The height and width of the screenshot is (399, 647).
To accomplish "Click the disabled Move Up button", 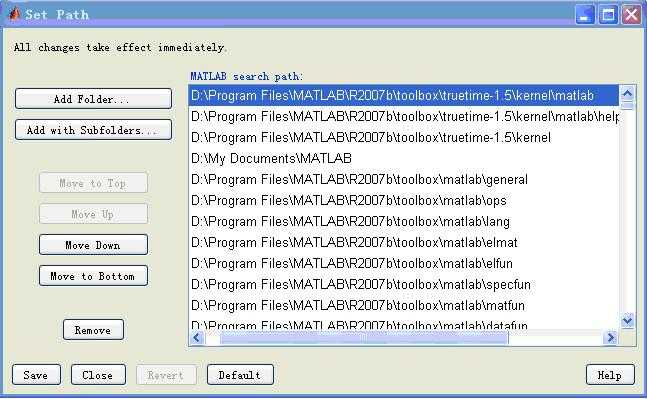I will (x=93, y=214).
